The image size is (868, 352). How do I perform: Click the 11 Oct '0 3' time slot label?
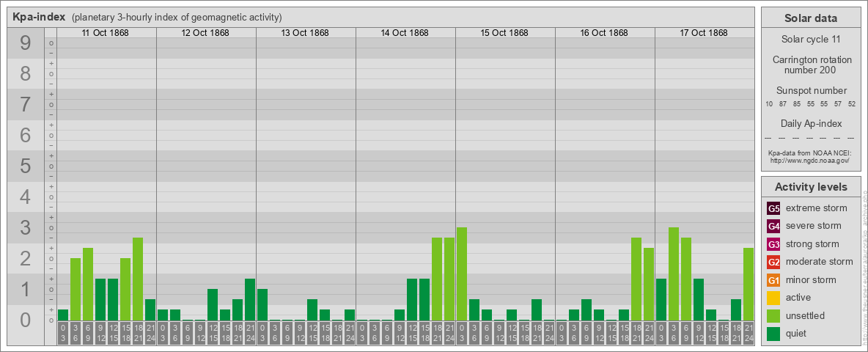pyautogui.click(x=63, y=334)
